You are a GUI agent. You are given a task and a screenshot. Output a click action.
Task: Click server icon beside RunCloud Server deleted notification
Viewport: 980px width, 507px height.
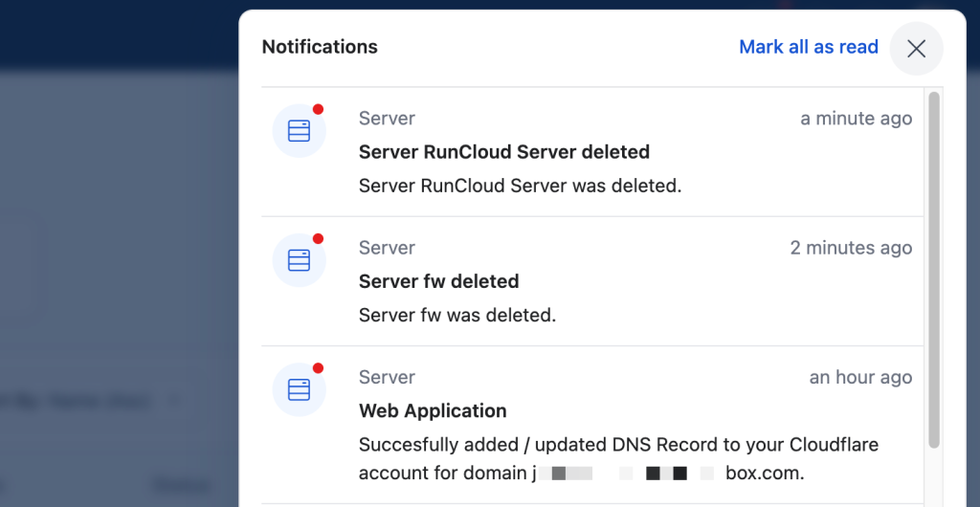tap(299, 131)
